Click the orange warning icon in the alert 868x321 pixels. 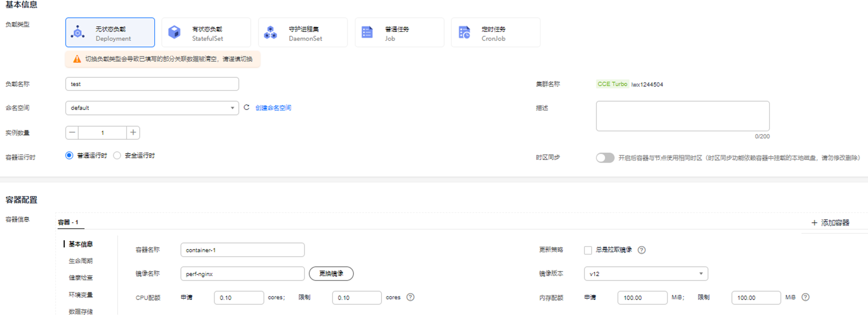click(x=77, y=59)
